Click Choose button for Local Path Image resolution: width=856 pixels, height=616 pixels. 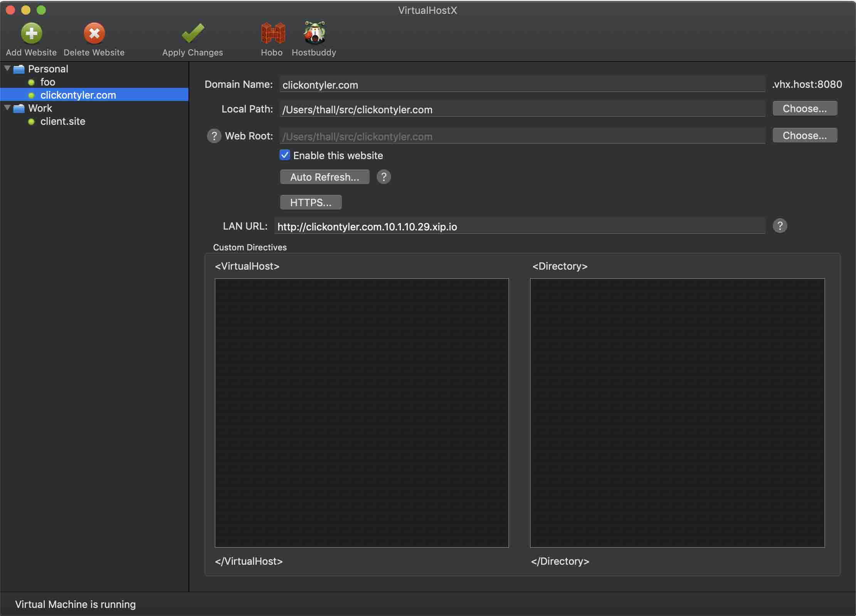point(805,109)
